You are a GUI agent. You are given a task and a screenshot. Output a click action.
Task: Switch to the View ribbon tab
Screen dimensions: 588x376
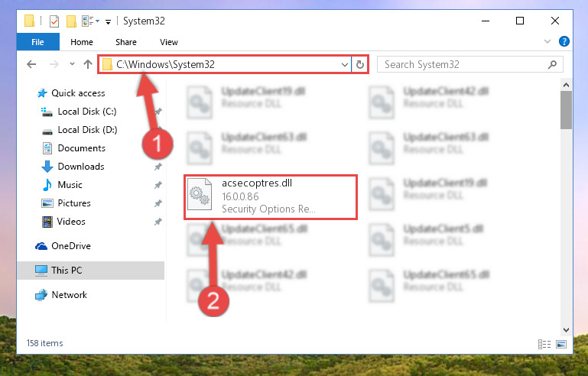coord(169,42)
